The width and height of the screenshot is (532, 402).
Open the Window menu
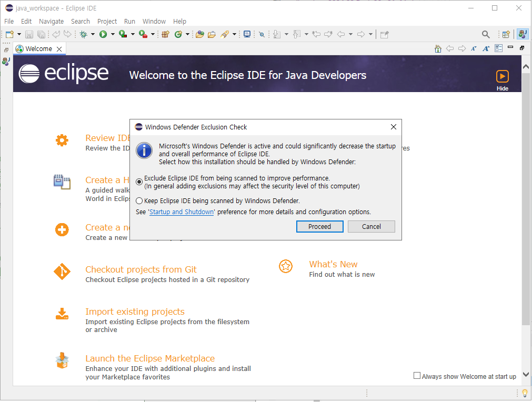[154, 22]
